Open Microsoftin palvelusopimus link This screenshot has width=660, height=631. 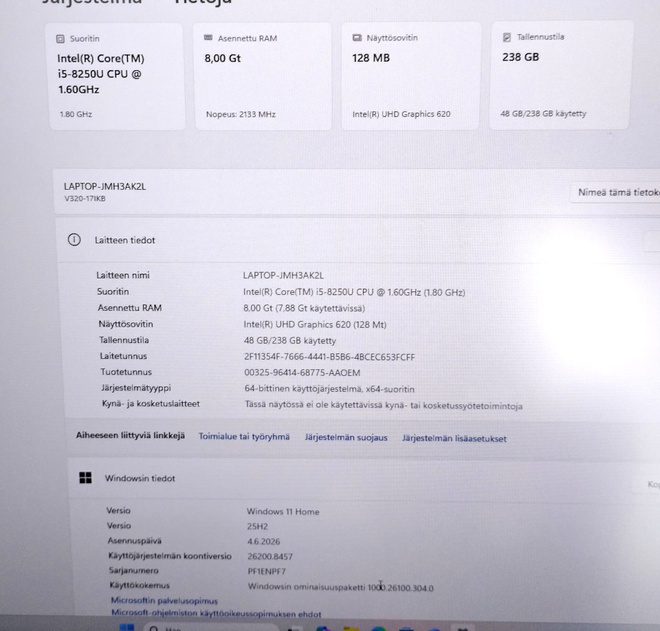tap(164, 601)
